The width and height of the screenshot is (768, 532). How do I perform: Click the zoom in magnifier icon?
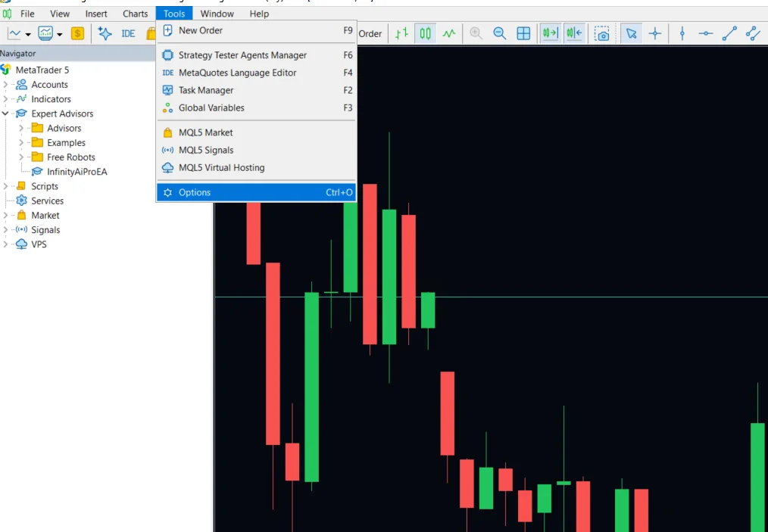coord(476,33)
